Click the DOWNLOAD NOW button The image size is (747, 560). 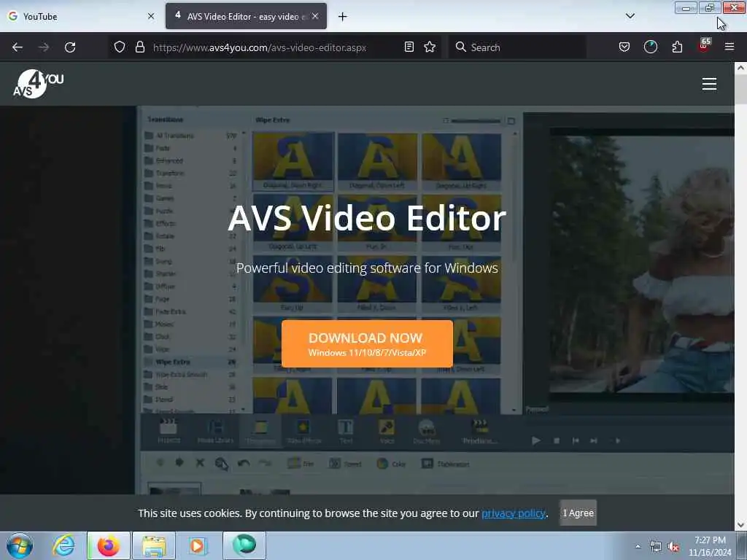pos(367,344)
